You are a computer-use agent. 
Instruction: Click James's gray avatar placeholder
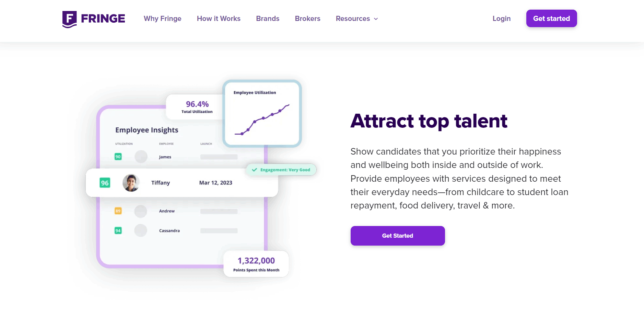click(141, 157)
